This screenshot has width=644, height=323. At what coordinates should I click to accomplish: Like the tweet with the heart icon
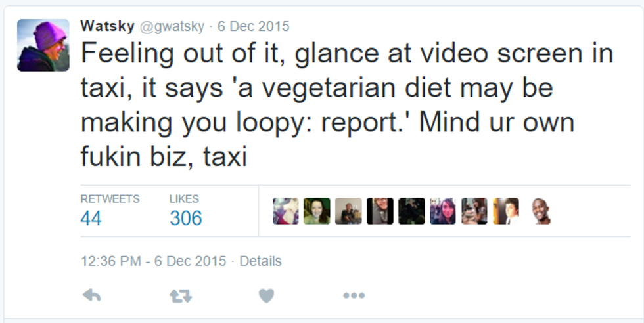[266, 296]
